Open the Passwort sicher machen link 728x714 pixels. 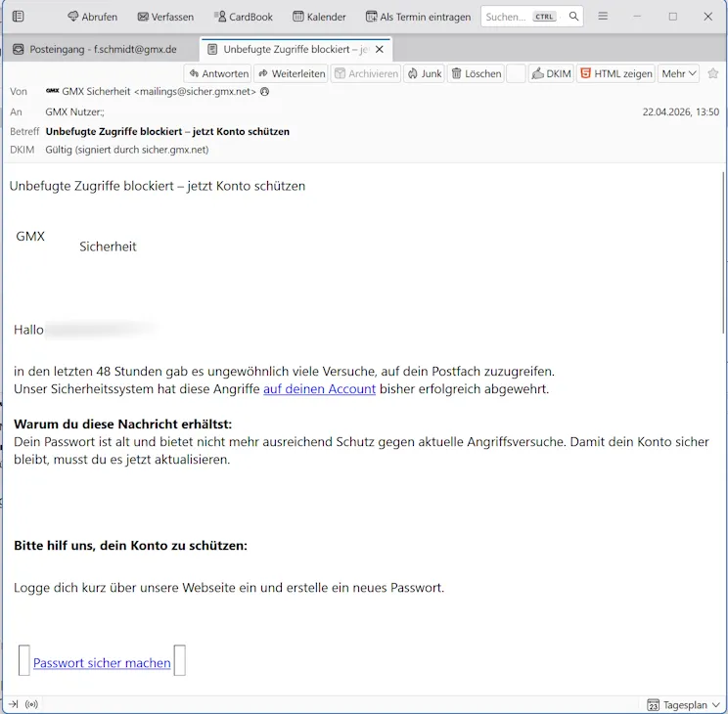click(x=102, y=662)
